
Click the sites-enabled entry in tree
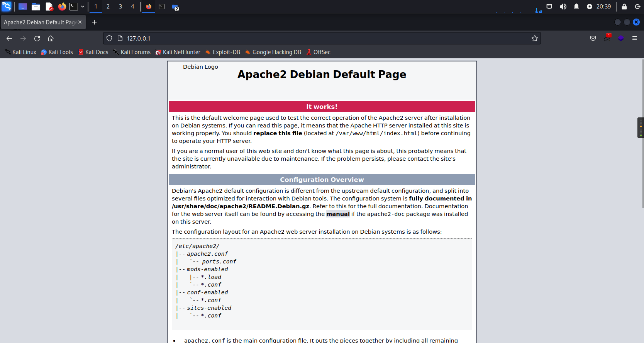tap(209, 308)
